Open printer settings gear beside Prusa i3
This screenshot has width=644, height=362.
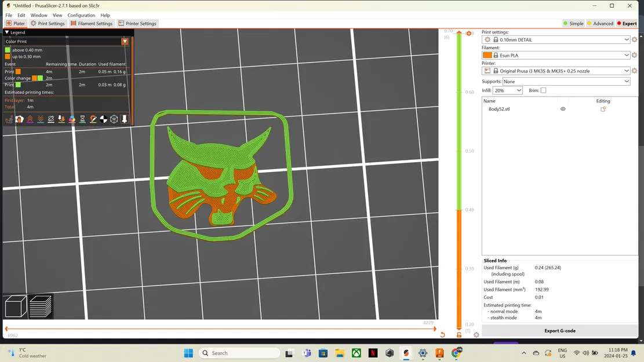[634, 71]
